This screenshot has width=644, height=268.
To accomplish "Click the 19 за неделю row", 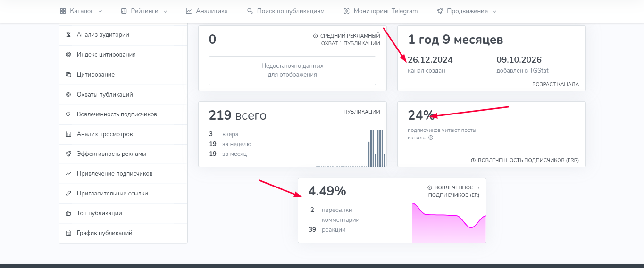I will pyautogui.click(x=230, y=144).
